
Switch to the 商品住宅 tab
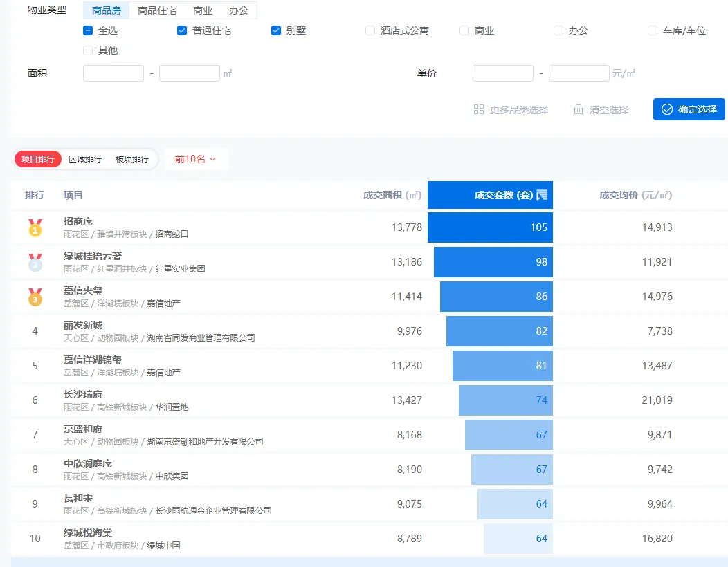point(157,10)
